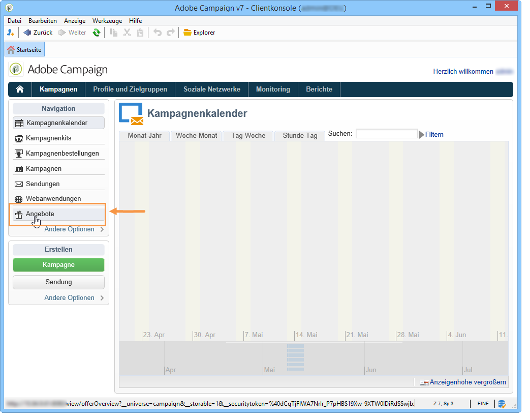Click the EINF status bar indicator
The width and height of the screenshot is (530, 420).
pyautogui.click(x=483, y=403)
